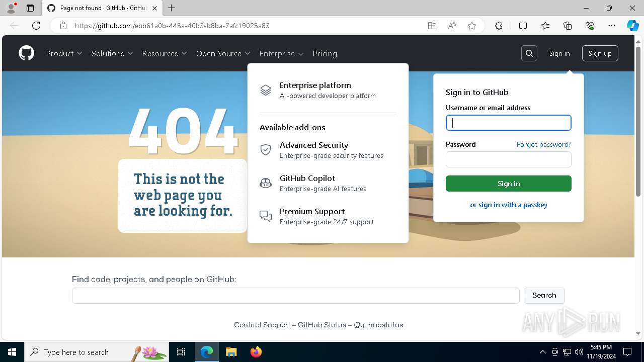Viewport: 644px width, 362px height.
Task: Open Task View in taskbar
Action: (181, 352)
